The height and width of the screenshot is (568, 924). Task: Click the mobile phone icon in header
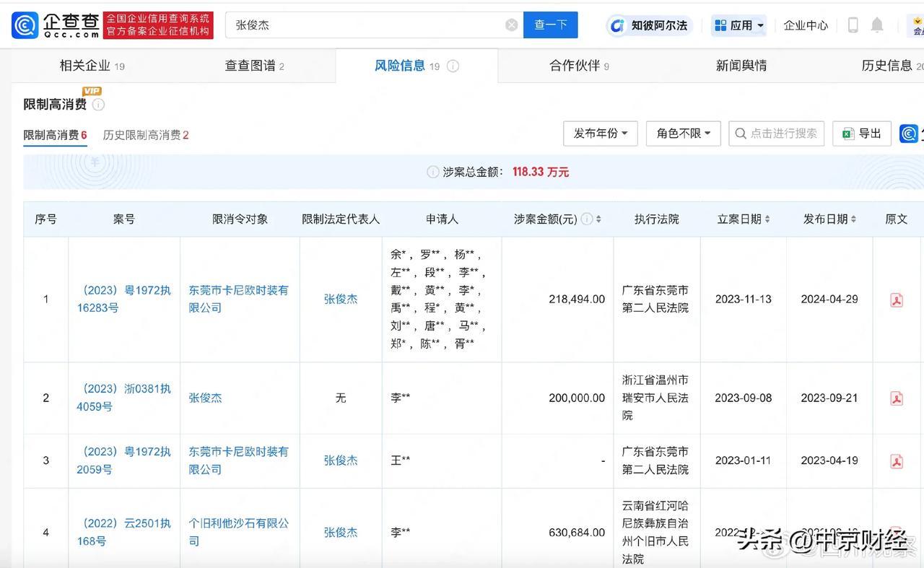[x=853, y=25]
